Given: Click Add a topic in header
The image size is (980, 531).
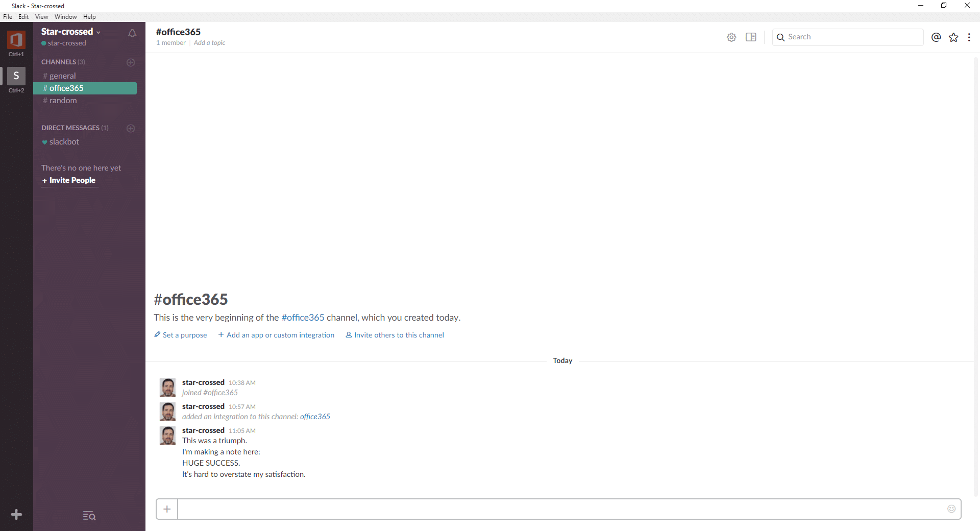Looking at the screenshot, I should 209,43.
